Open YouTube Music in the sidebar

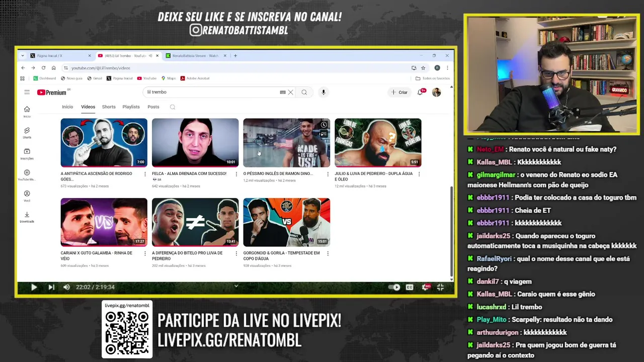point(27,175)
